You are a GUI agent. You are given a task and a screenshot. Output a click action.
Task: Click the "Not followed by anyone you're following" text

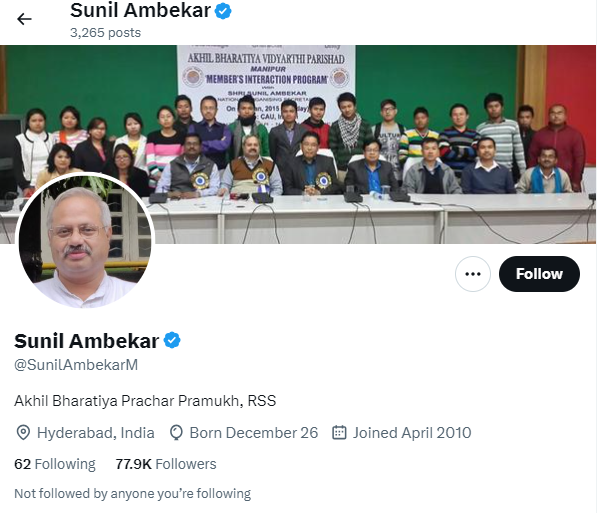(133, 493)
